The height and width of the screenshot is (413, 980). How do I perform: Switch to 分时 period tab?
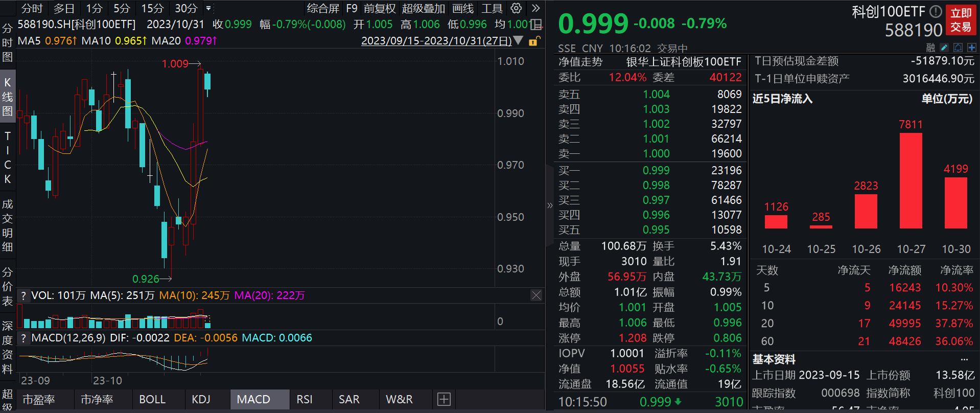32,8
